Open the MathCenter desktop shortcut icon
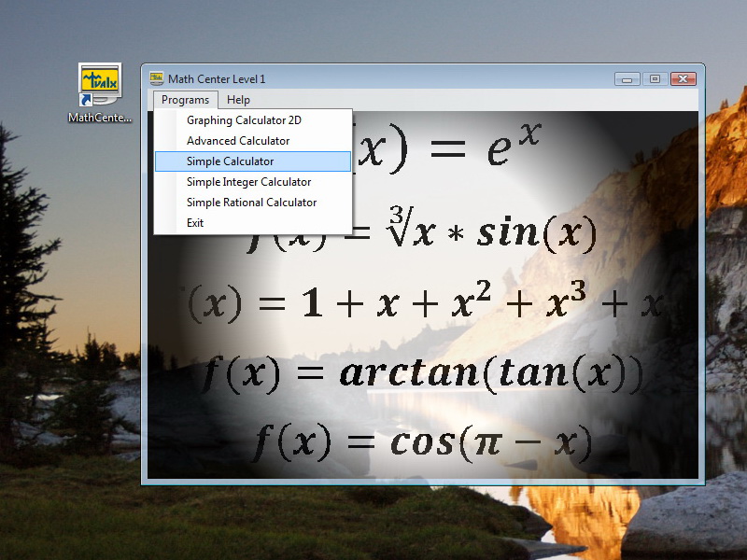Screen dimensions: 747x560 click(100, 85)
